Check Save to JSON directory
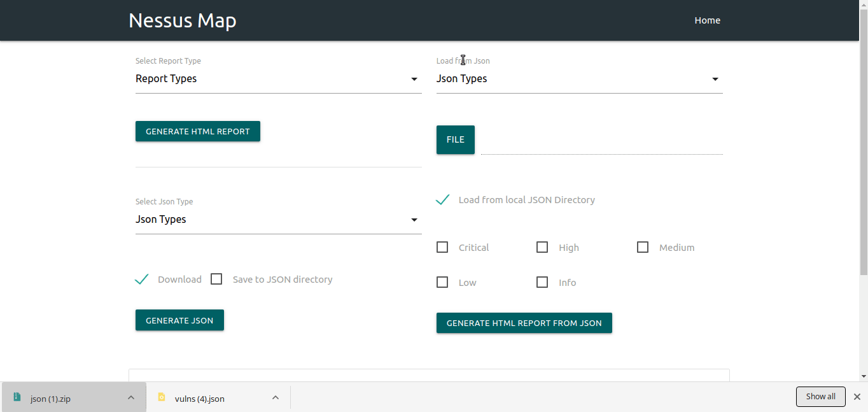Viewport: 868px width, 412px height. click(216, 279)
